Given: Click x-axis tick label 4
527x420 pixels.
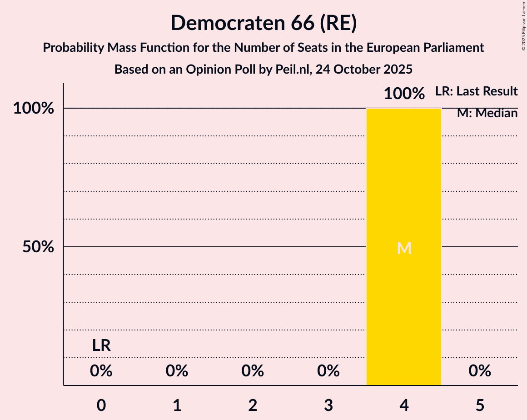Looking at the screenshot, I should click(404, 405).
